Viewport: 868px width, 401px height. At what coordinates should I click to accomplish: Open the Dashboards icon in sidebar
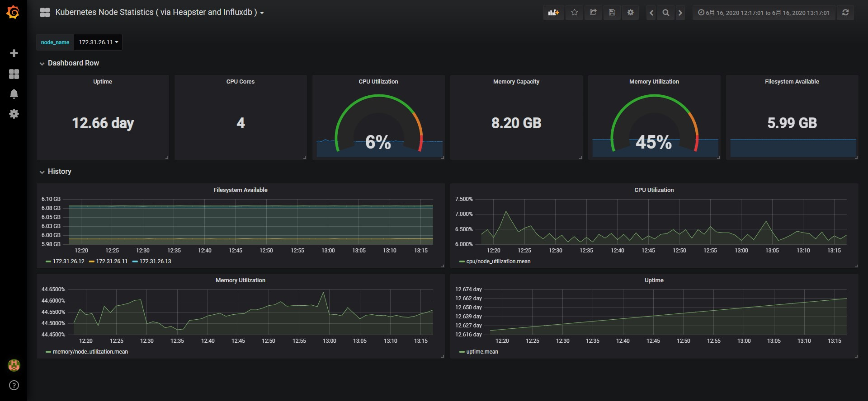[14, 74]
